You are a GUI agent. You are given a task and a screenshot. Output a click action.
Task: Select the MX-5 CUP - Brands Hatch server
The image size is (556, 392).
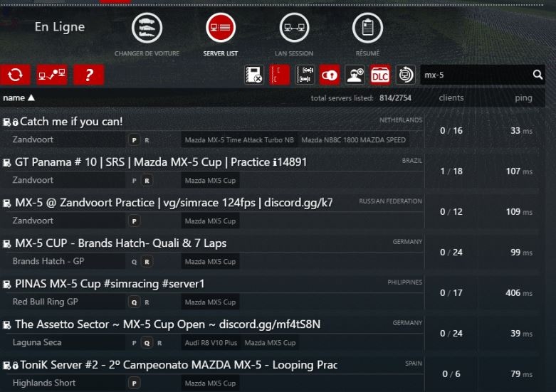[x=213, y=252]
